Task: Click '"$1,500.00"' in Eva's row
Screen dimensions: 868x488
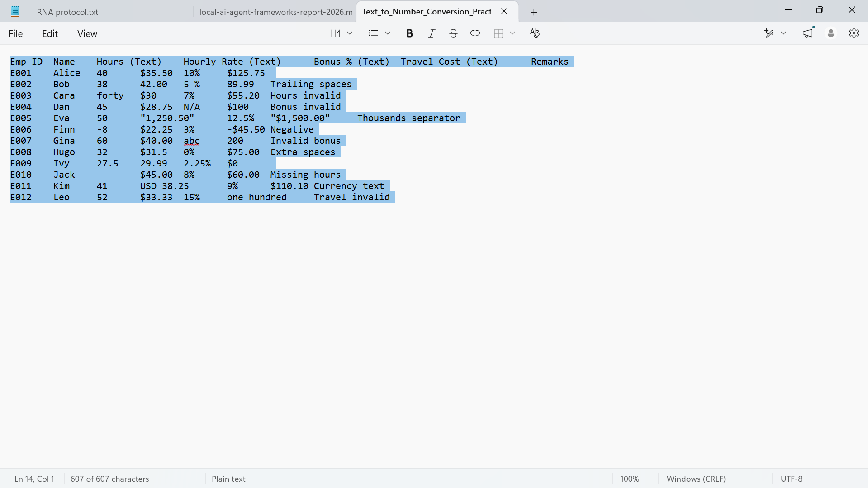Action: pyautogui.click(x=300, y=118)
